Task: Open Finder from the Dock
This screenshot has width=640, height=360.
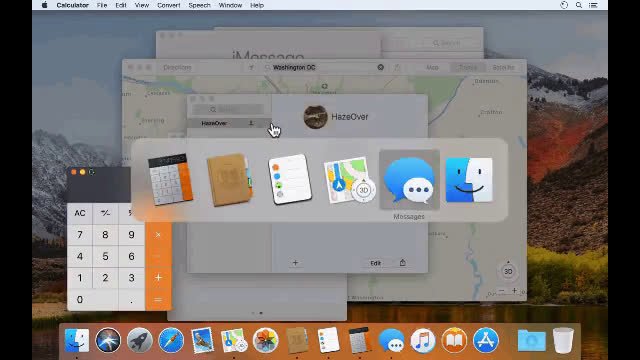Action: coord(77,340)
